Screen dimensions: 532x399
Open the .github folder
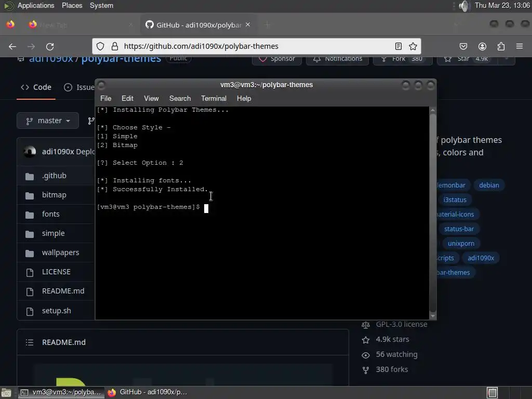(54, 176)
